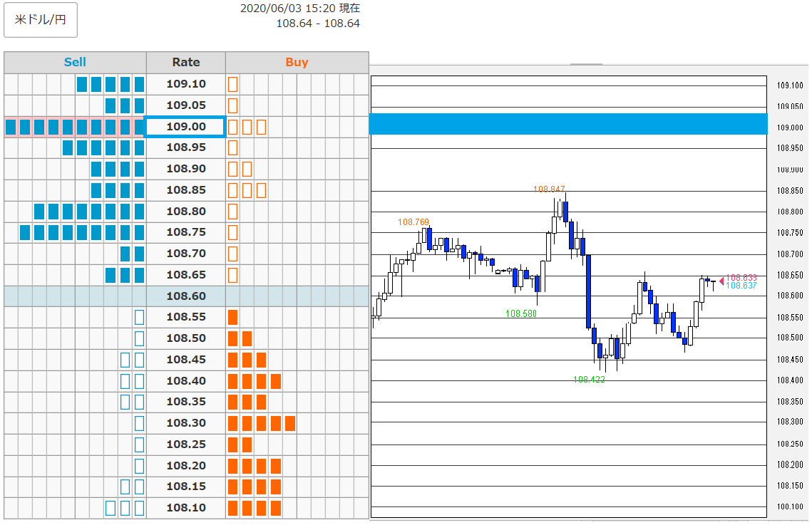Click the green 108.580 low label on chart

pyautogui.click(x=521, y=313)
